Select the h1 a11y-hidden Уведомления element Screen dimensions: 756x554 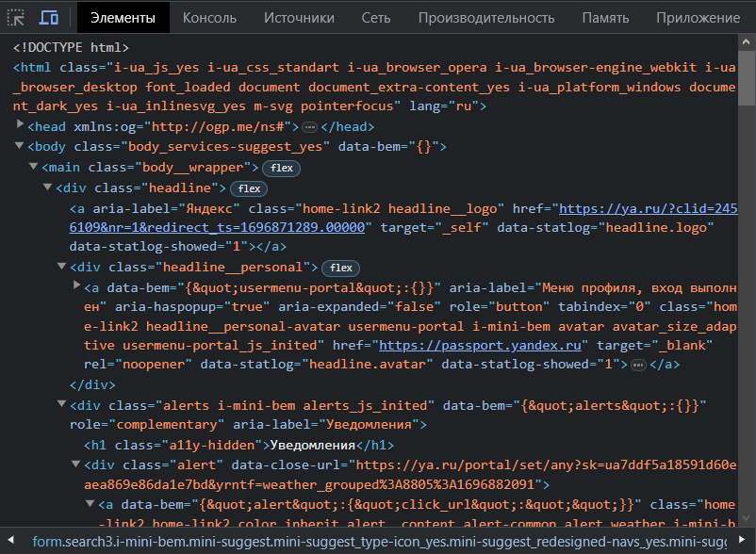(238, 445)
